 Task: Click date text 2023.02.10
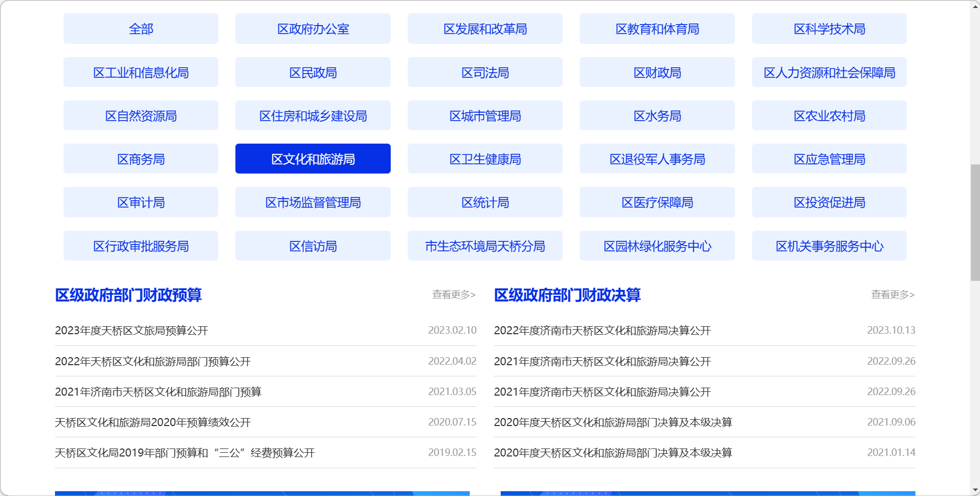452,330
